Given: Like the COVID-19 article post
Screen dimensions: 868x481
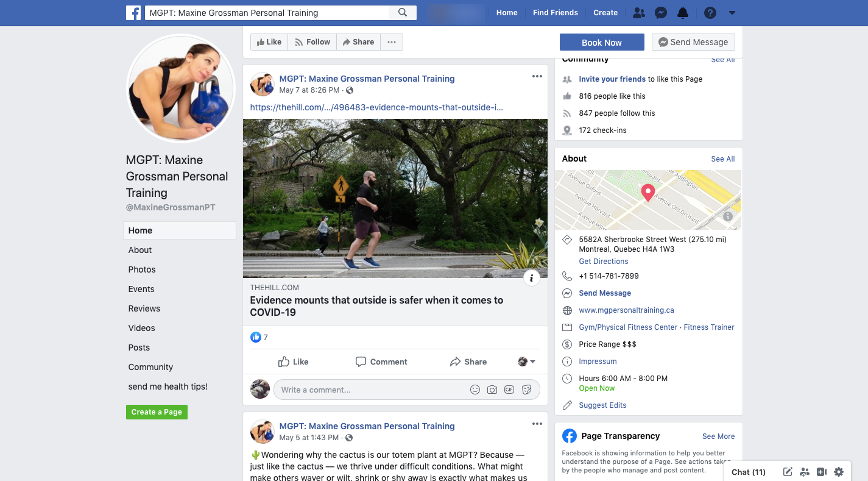Looking at the screenshot, I should (294, 362).
